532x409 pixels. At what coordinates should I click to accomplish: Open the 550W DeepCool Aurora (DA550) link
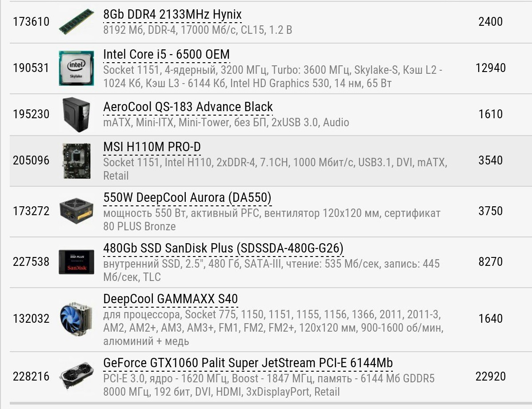click(187, 197)
